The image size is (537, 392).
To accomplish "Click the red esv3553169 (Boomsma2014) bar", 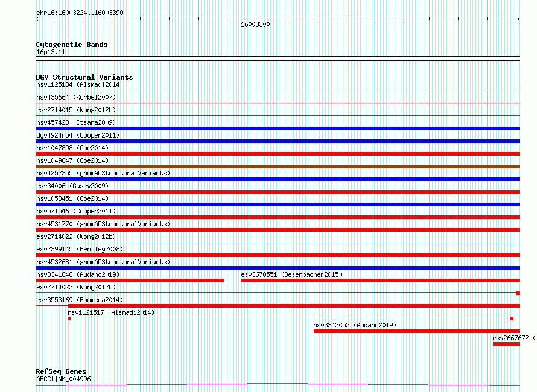I will (x=294, y=306).
